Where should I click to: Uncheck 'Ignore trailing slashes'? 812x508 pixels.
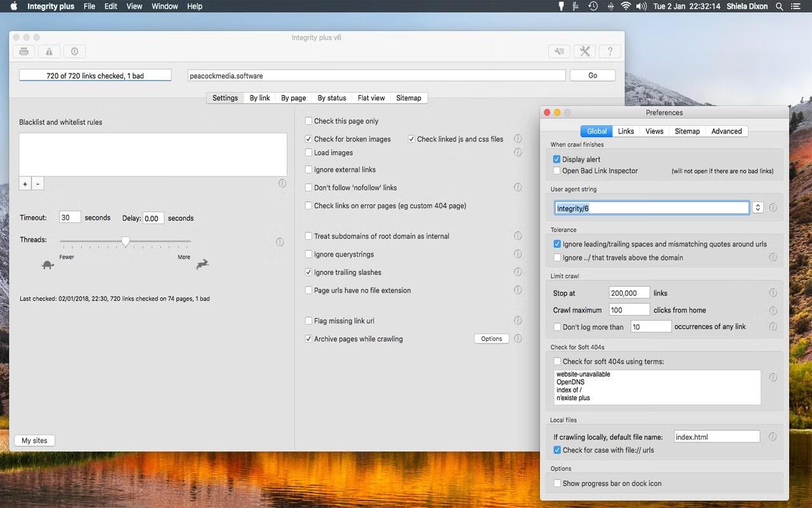pos(309,272)
